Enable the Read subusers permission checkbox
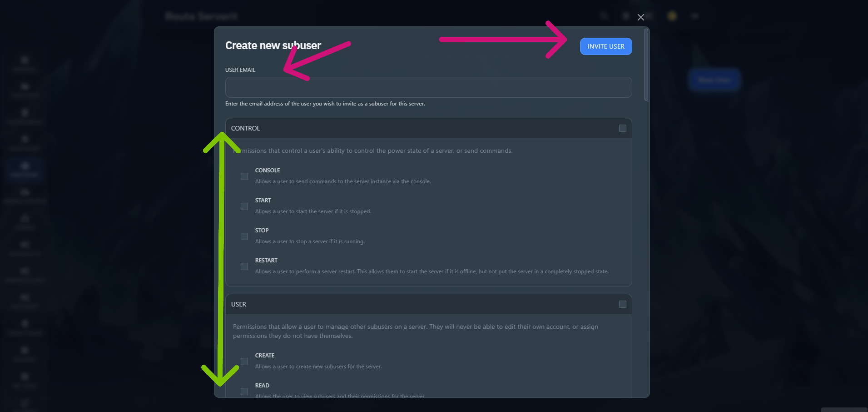The width and height of the screenshot is (868, 412). (244, 392)
